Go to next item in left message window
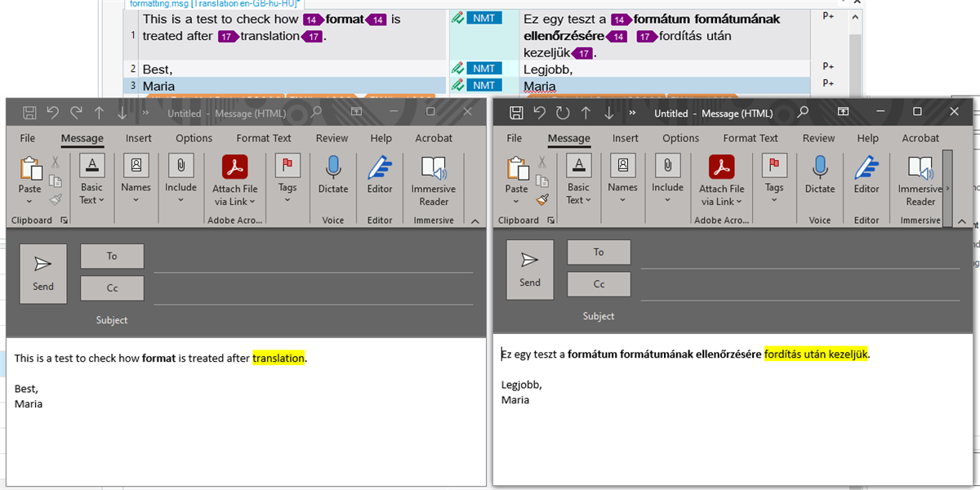980x490 pixels. tap(122, 114)
